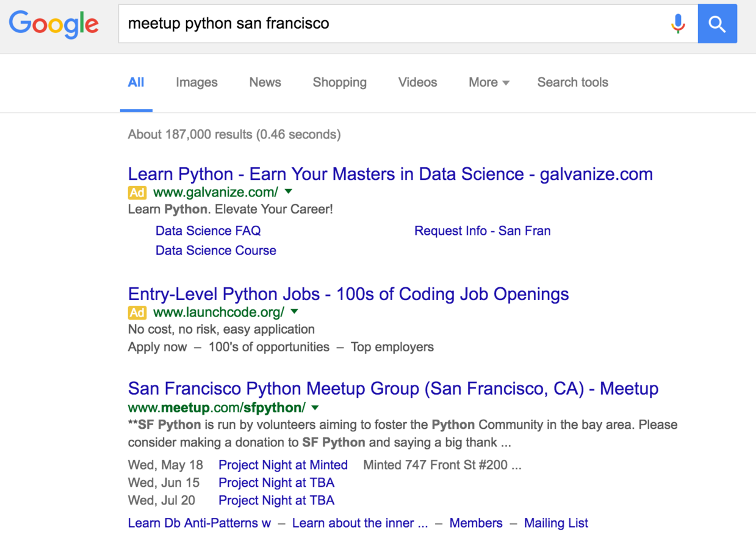Open San Francisco Python Meetup Group result
The image size is (756, 549).
(x=394, y=389)
